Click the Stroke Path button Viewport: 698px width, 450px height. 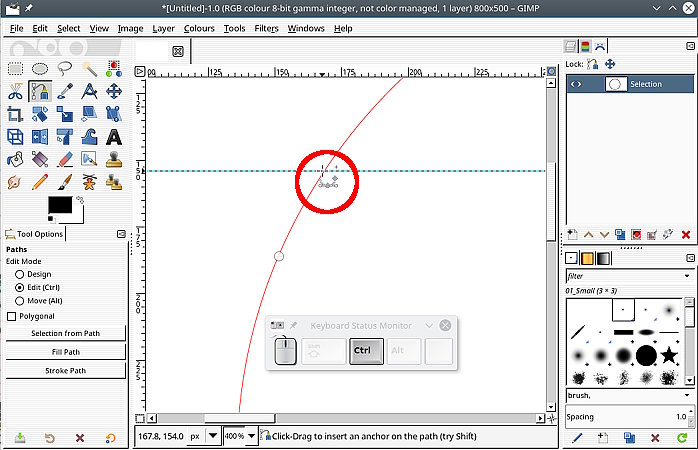[x=66, y=371]
